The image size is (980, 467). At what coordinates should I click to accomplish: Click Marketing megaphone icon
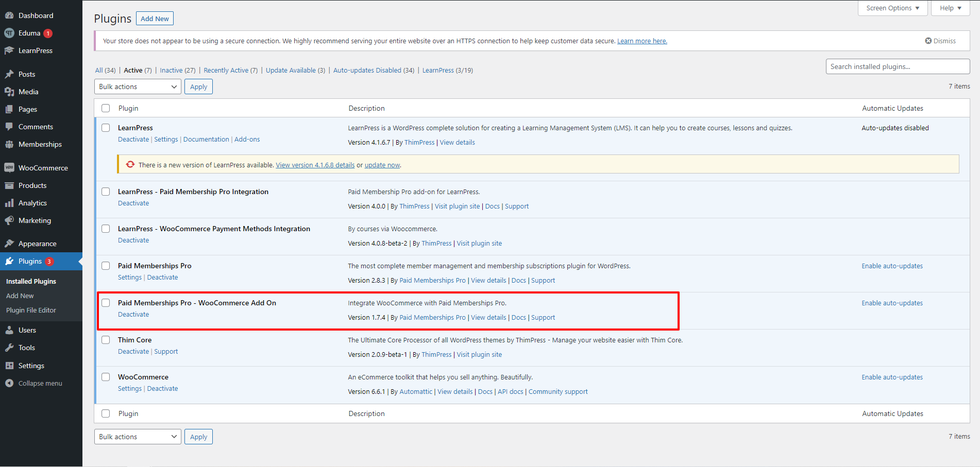(9, 220)
